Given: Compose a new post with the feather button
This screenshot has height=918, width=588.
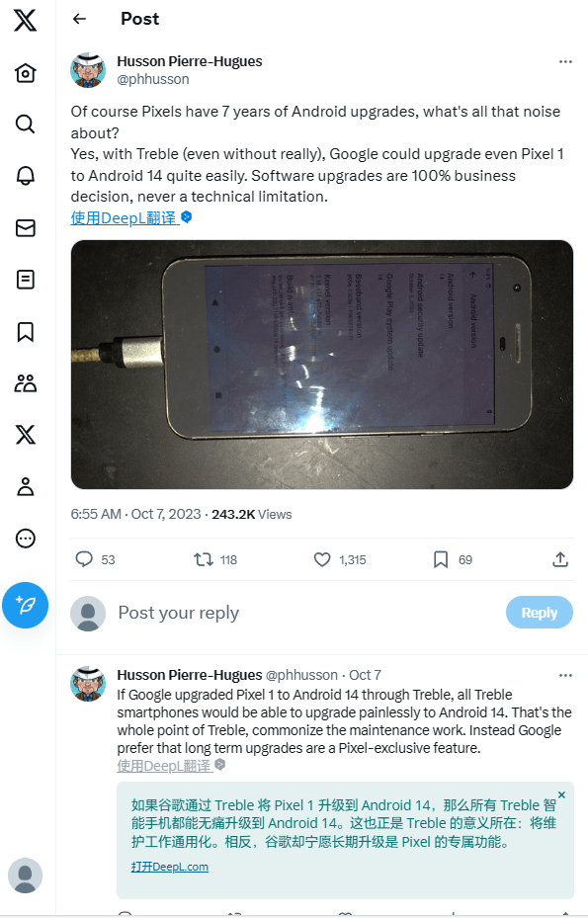Looking at the screenshot, I should pyautogui.click(x=25, y=605).
